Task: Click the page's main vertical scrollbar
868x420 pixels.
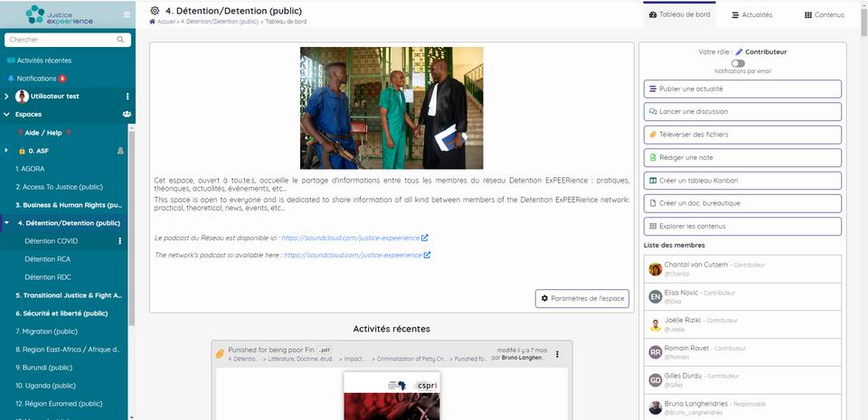Action: (x=863, y=22)
